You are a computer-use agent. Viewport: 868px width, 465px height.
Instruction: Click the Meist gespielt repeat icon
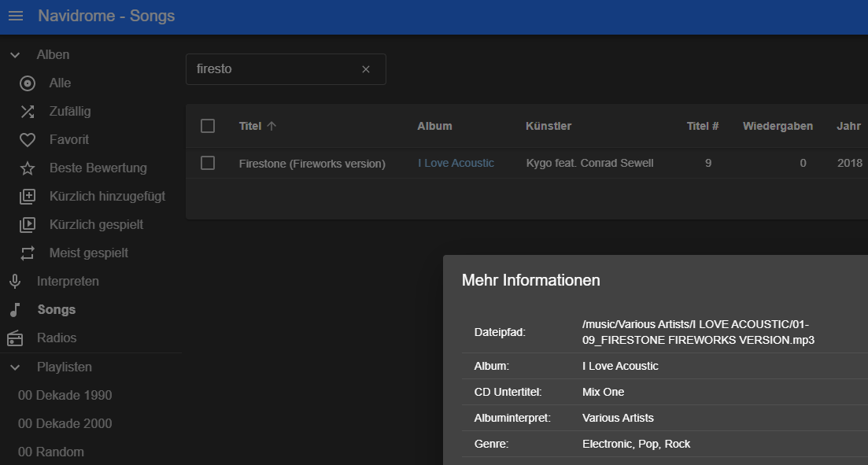[27, 253]
